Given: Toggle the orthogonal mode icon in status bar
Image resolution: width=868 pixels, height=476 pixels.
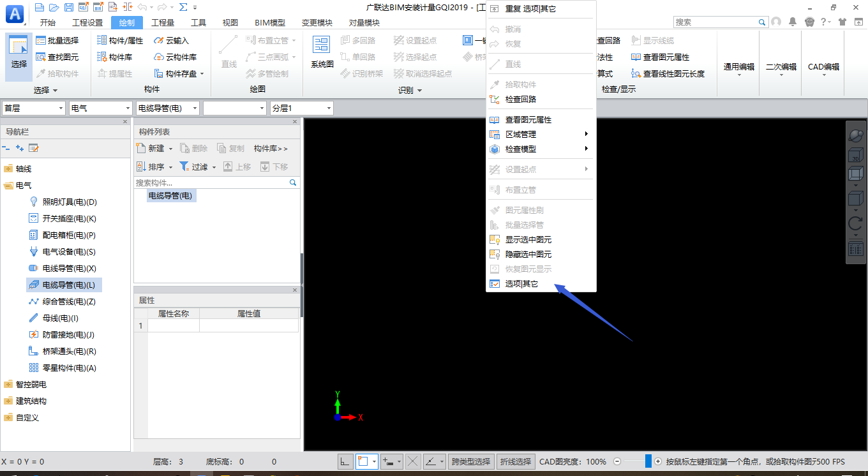Looking at the screenshot, I should [345, 461].
